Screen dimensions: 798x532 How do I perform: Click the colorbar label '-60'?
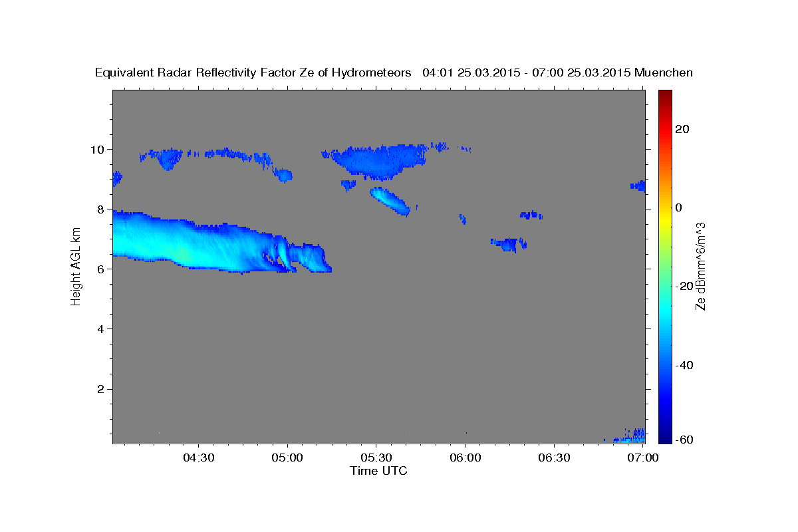(685, 440)
